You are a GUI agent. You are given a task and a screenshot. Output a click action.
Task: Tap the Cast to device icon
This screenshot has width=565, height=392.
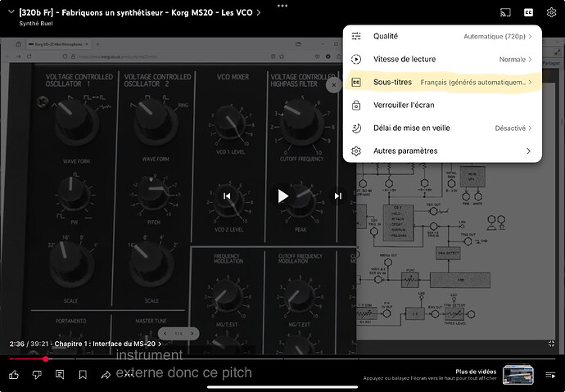[505, 12]
